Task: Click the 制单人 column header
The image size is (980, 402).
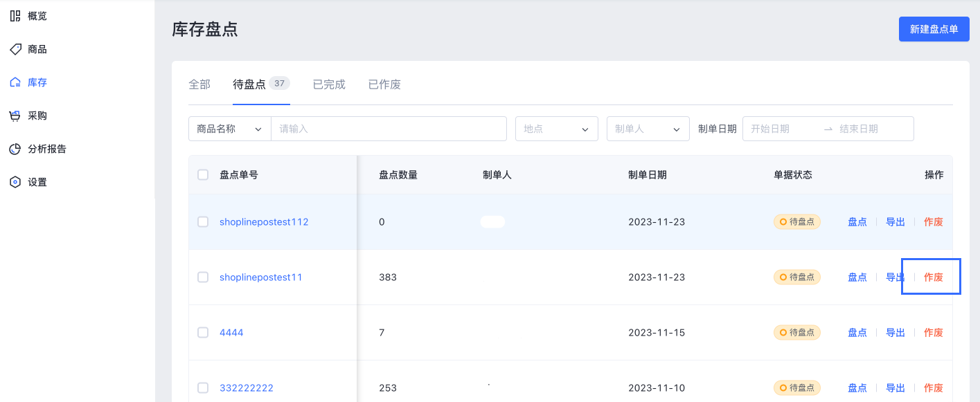Action: tap(497, 175)
